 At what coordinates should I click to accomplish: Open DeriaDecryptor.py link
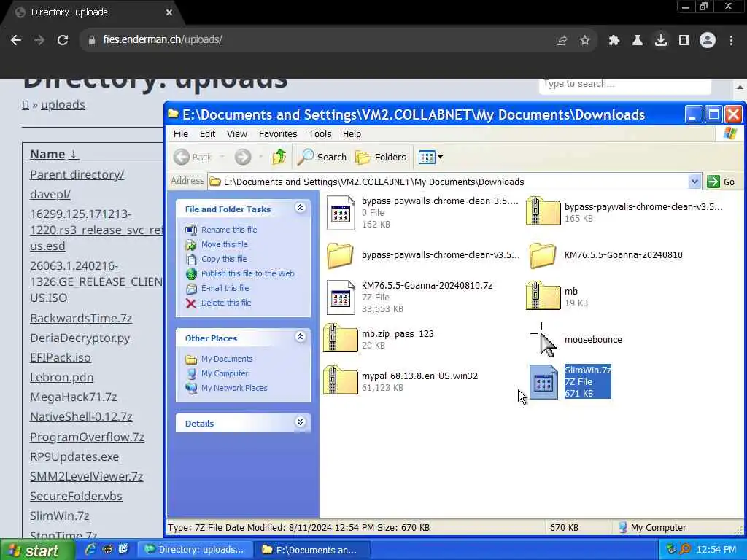coord(80,338)
